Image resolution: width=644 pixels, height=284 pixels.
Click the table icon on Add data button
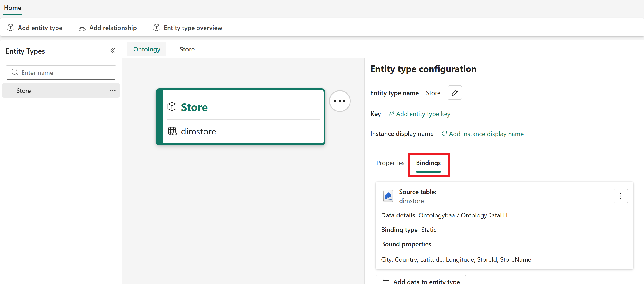point(386,281)
